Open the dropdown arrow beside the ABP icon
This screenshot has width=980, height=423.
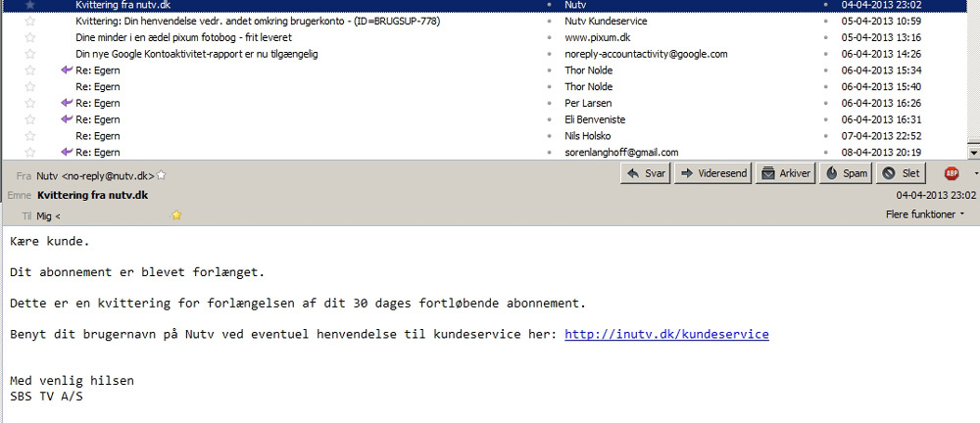point(976,173)
